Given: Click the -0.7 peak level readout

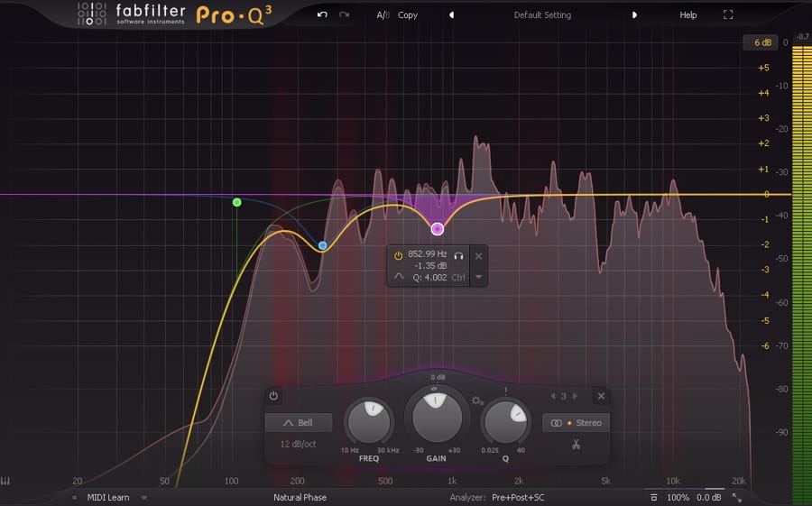Looking at the screenshot, I should click(x=802, y=37).
